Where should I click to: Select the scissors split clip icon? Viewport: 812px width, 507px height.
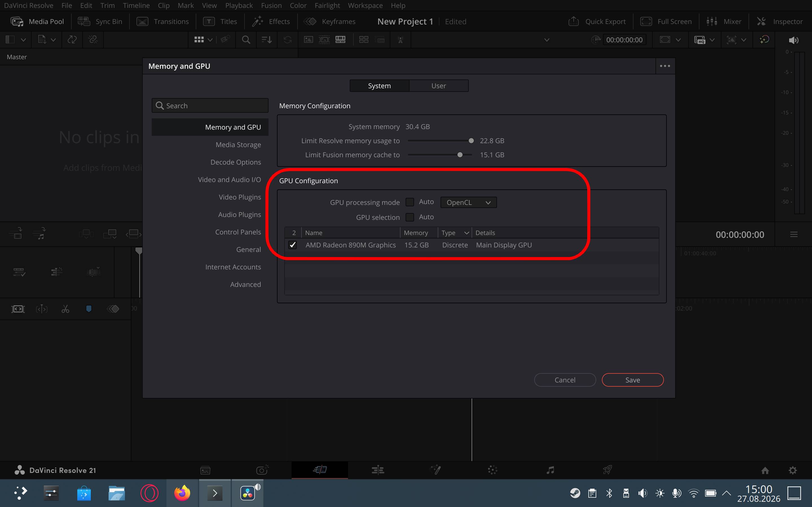click(65, 309)
